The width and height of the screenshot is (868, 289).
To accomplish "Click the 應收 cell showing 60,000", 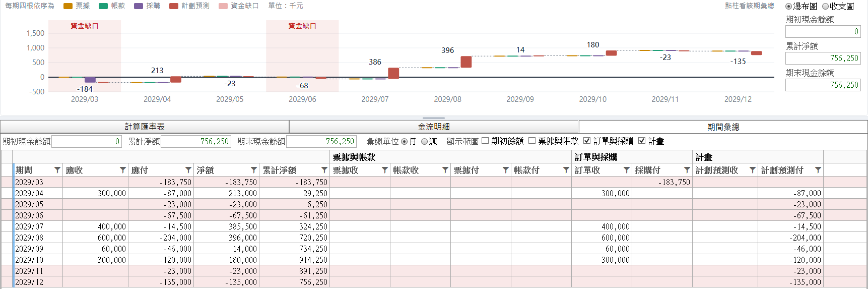I will tap(95, 249).
